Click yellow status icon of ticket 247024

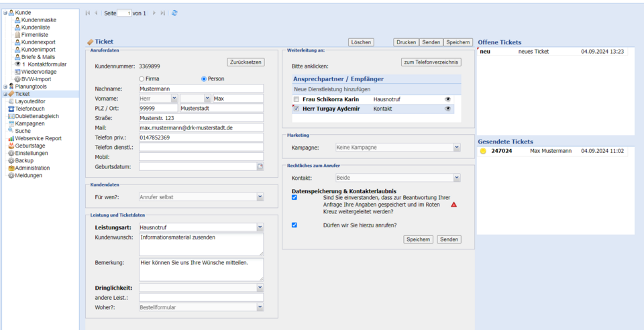pyautogui.click(x=483, y=151)
